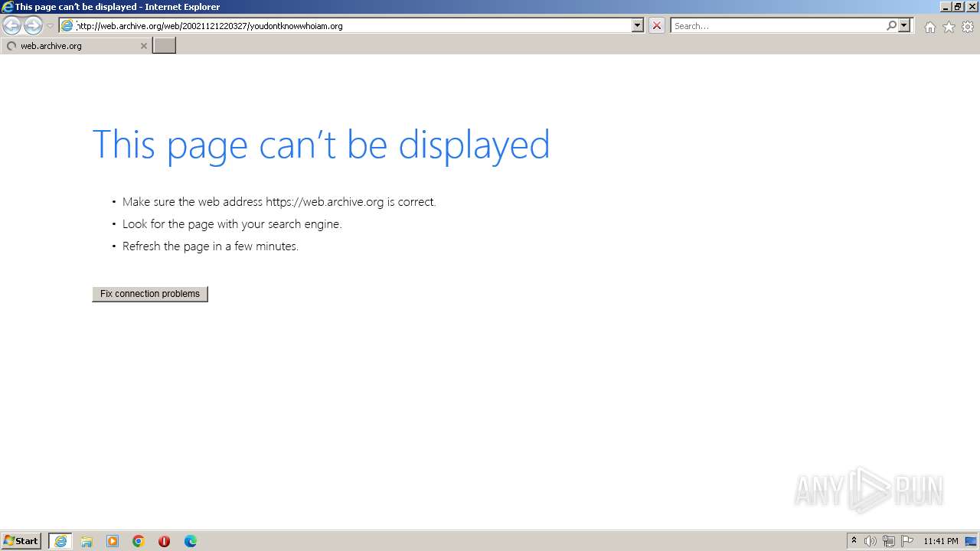The width and height of the screenshot is (980, 551).
Task: Click Show desktop button in tray
Action: (971, 541)
